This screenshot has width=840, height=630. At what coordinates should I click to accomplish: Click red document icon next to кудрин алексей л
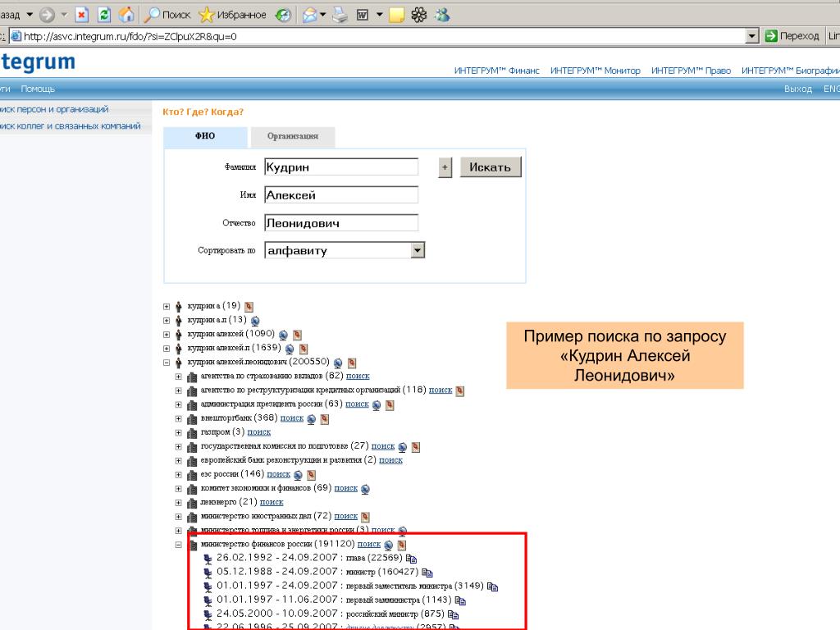[304, 349]
